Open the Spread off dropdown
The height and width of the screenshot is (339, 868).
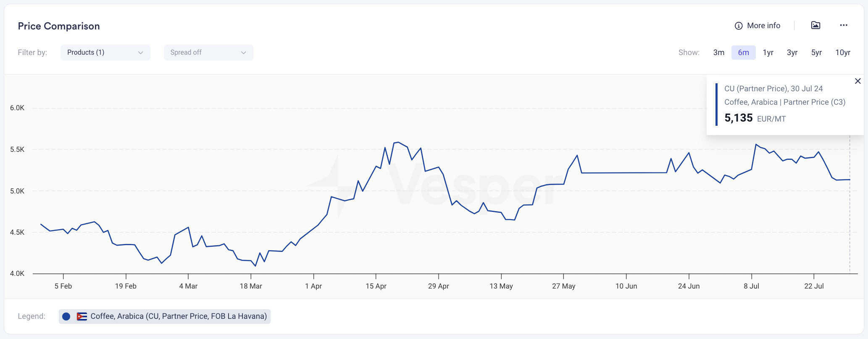pyautogui.click(x=208, y=53)
